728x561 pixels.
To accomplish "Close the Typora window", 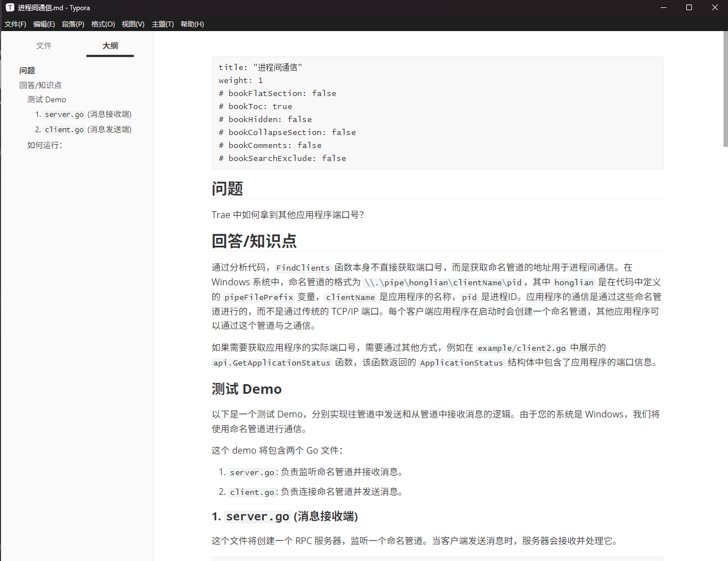I will click(x=715, y=8).
